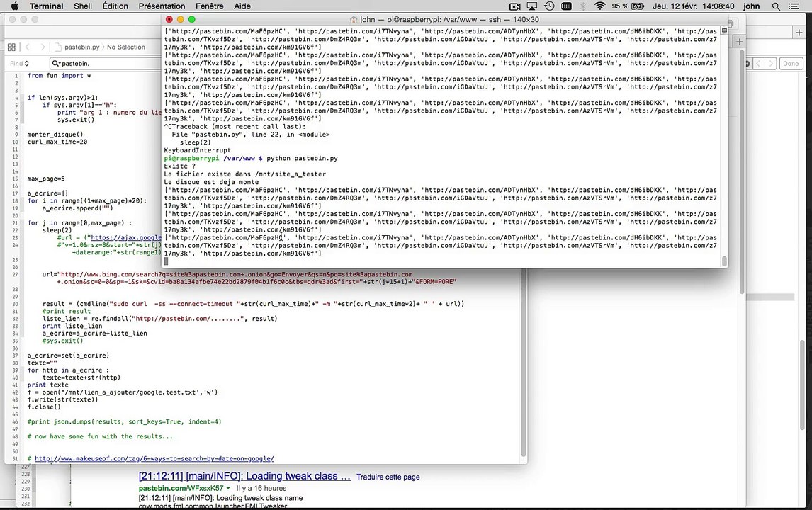Click the line a_ecrire=set(a_ecrire)
The image size is (812, 510).
coord(68,356)
